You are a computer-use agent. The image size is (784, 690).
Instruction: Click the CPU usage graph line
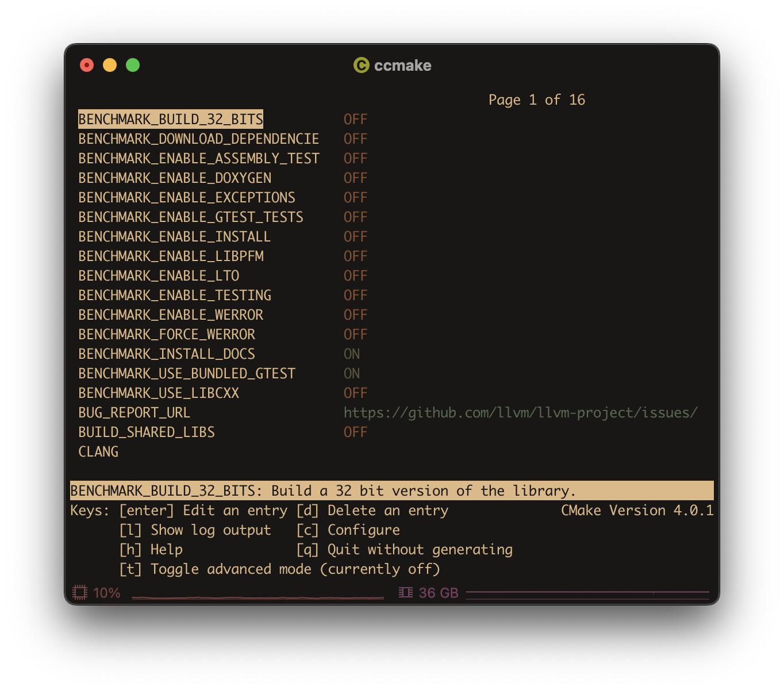(258, 597)
